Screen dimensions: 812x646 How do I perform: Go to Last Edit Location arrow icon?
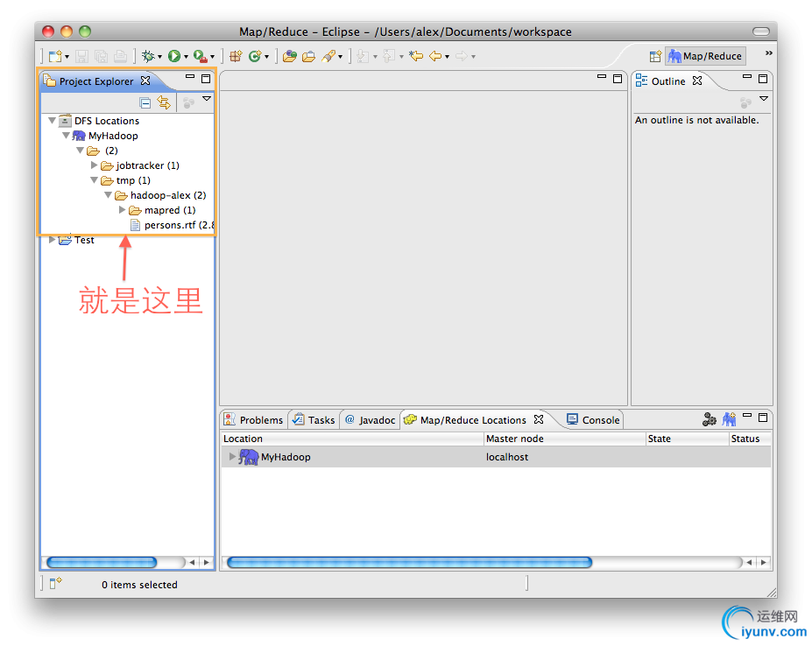pyautogui.click(x=416, y=56)
